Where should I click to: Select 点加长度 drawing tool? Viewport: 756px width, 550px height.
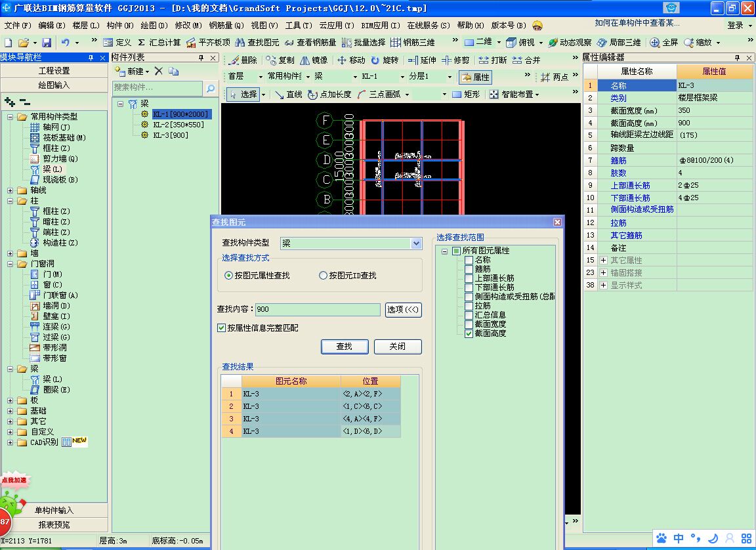(330, 95)
